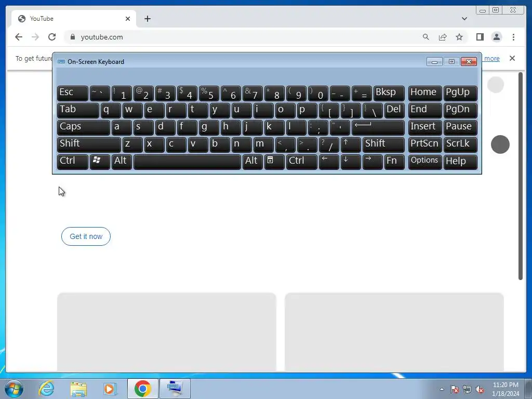
Task: Click the Chrome page vertical scrollbar
Action: (x=521, y=176)
